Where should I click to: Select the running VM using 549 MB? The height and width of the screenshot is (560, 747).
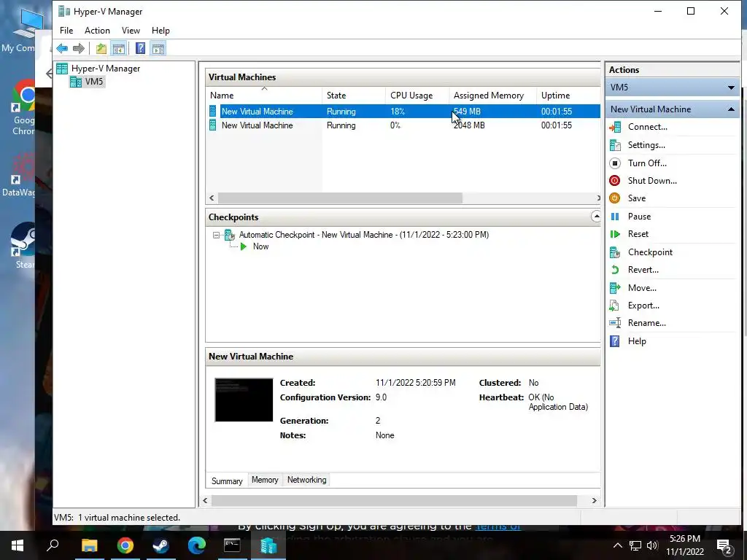403,112
